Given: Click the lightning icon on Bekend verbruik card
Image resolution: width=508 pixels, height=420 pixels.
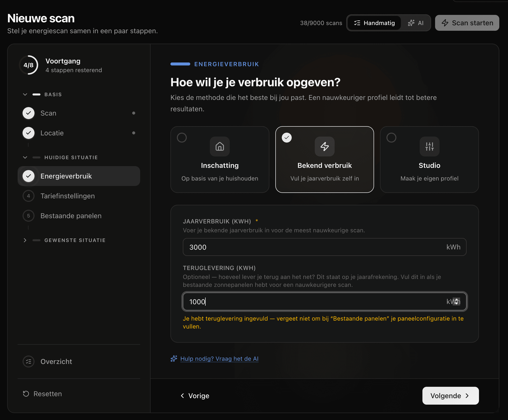Looking at the screenshot, I should click(x=324, y=147).
